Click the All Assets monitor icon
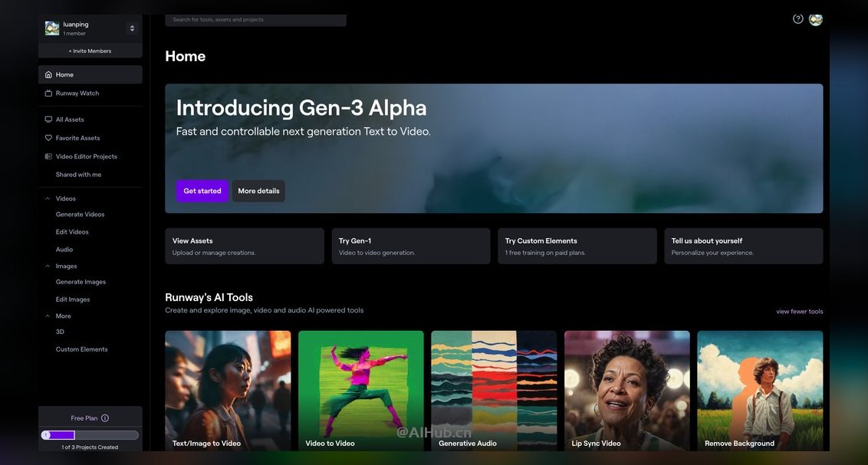 [48, 120]
